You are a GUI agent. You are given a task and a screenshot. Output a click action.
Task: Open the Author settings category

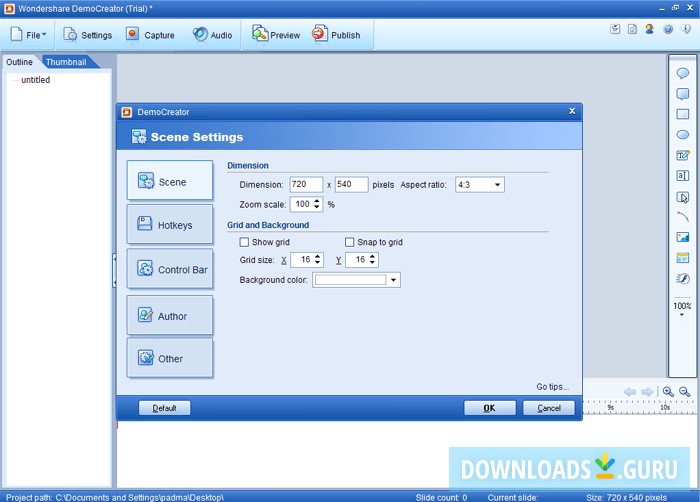[x=170, y=315]
